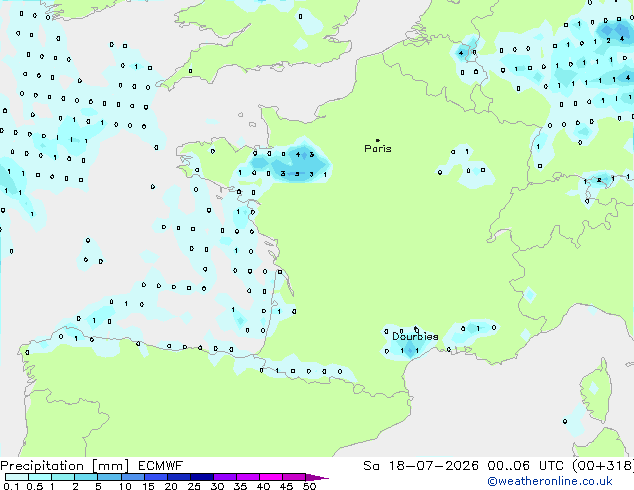This screenshot has width=634, height=490.
Task: Pick the 2–5 mm legend color swatch
Action: [86, 477]
